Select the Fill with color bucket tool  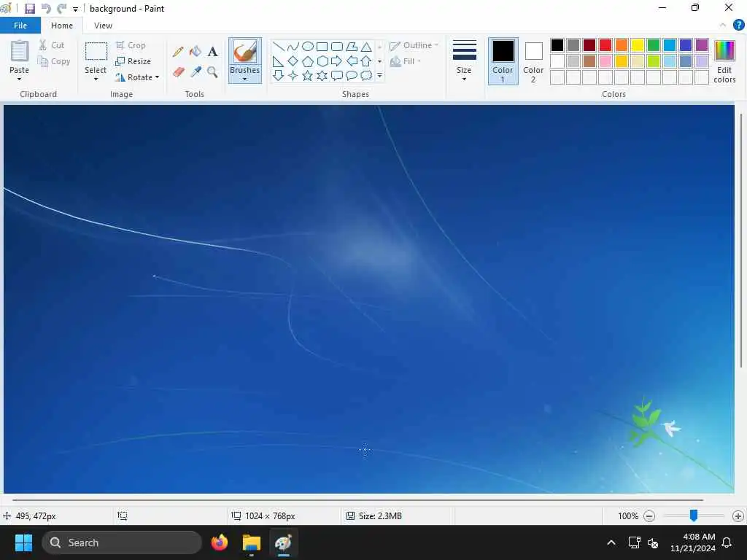pos(196,52)
